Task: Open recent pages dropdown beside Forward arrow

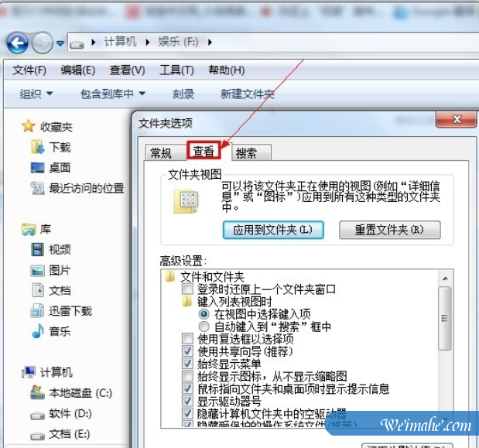Action: point(60,43)
